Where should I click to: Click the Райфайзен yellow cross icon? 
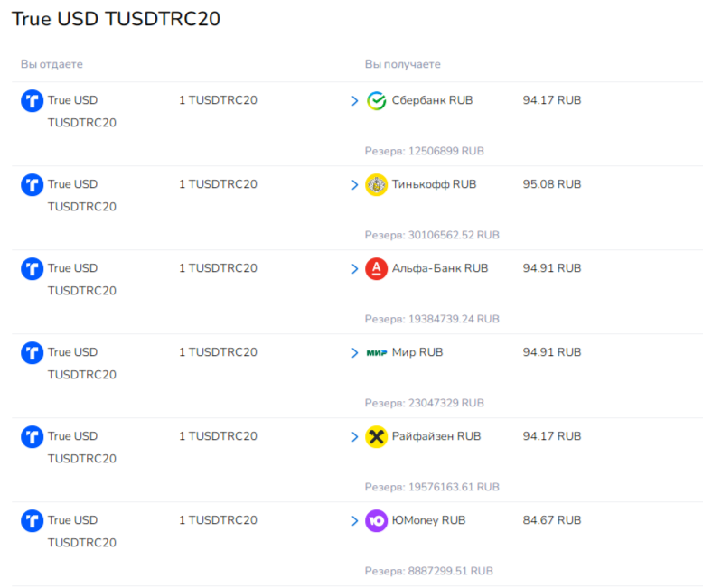click(x=376, y=436)
